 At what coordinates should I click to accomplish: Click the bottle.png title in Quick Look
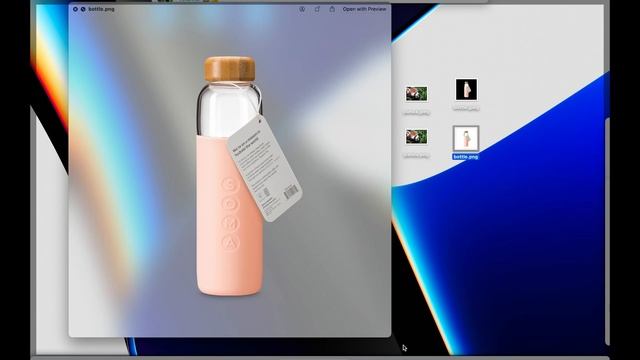[x=101, y=9]
